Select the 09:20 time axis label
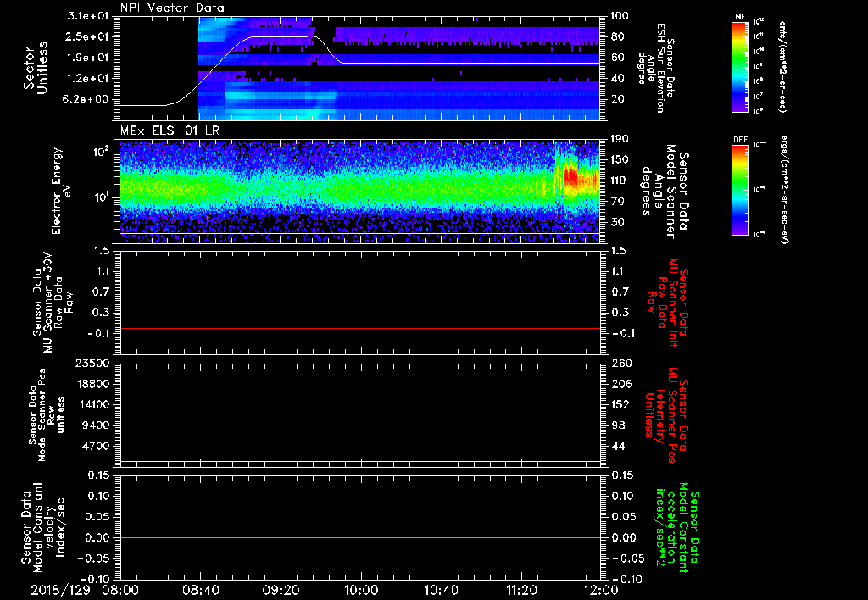868x600 pixels. tap(281, 588)
